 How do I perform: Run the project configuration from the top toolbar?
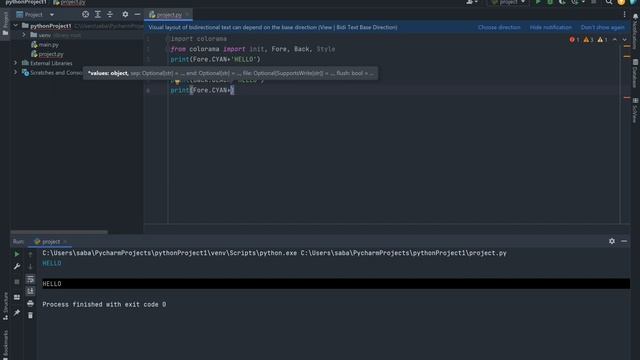538,2
